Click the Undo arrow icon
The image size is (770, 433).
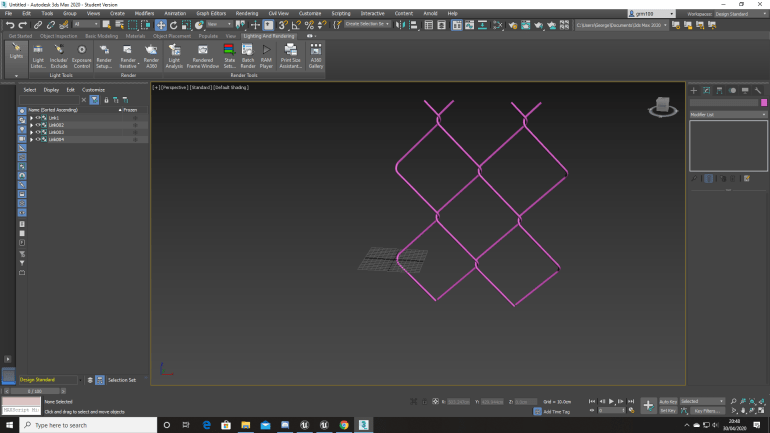[9, 24]
